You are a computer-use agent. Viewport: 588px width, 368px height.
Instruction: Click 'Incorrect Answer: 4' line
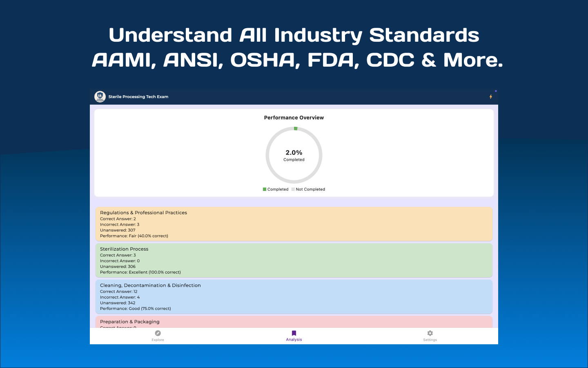[120, 297]
